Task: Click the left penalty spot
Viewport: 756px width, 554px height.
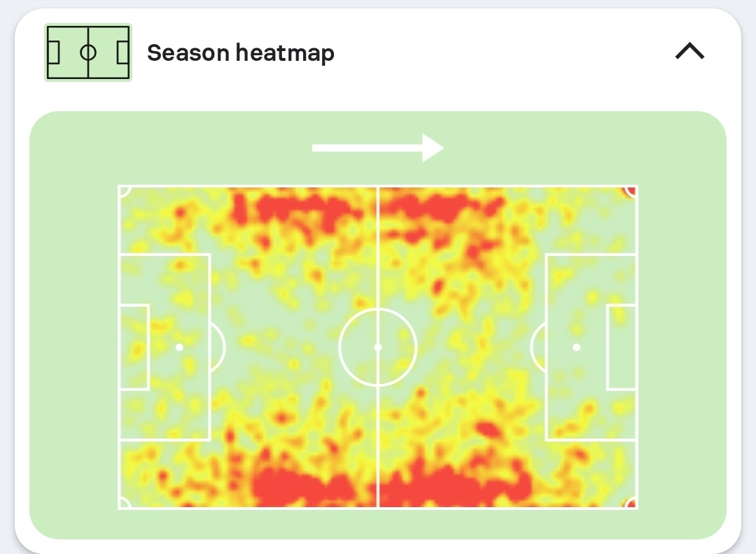Action: coord(179,347)
